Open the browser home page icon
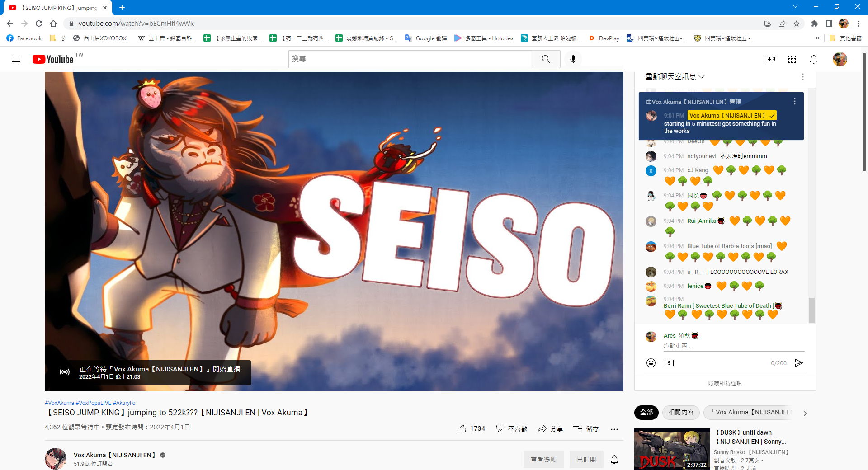This screenshot has width=868, height=470. point(53,23)
